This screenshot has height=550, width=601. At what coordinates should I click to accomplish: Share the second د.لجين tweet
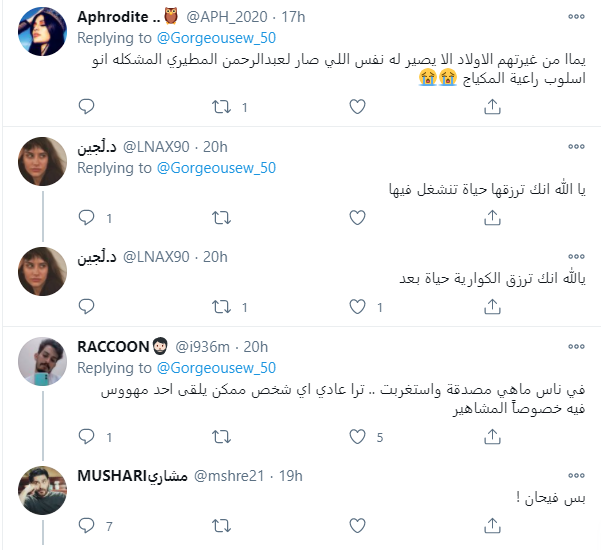tap(491, 307)
